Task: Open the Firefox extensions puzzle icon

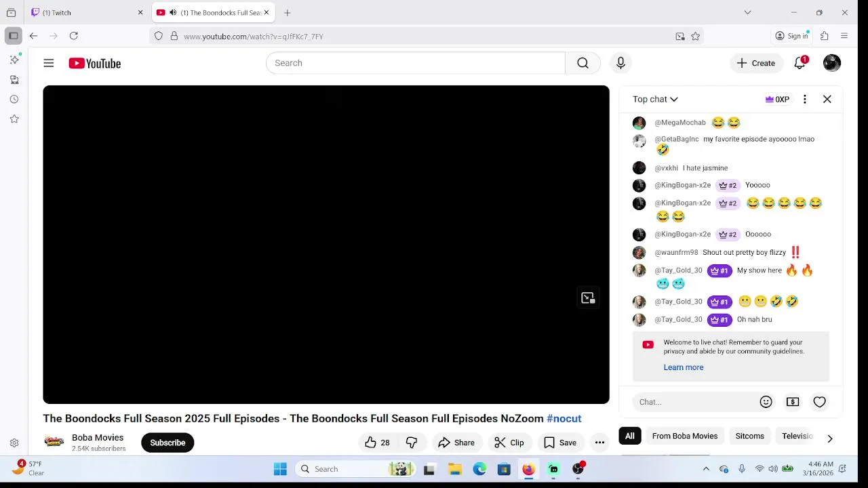Action: pyautogui.click(x=825, y=36)
